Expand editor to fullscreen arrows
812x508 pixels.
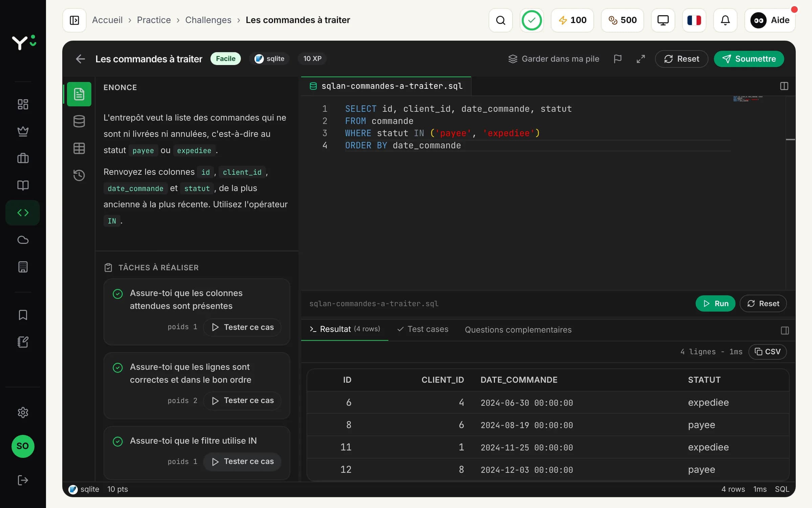(640, 59)
